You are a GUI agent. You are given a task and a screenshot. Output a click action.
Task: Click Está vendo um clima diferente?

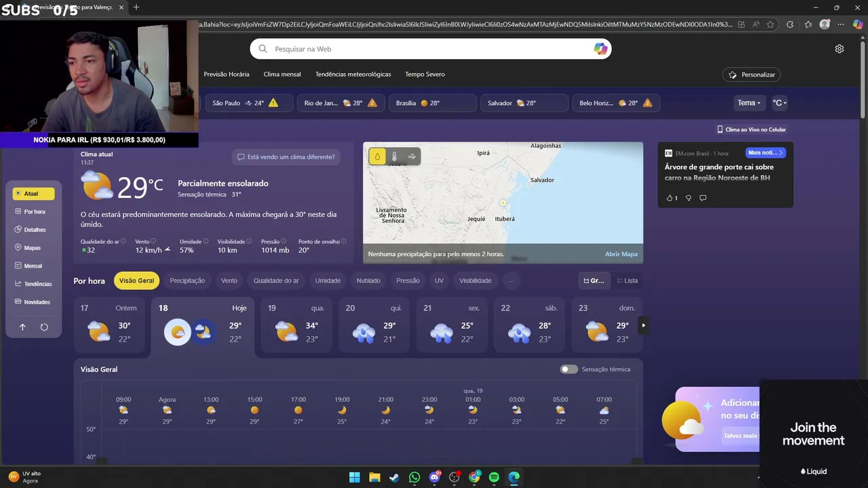(285, 157)
